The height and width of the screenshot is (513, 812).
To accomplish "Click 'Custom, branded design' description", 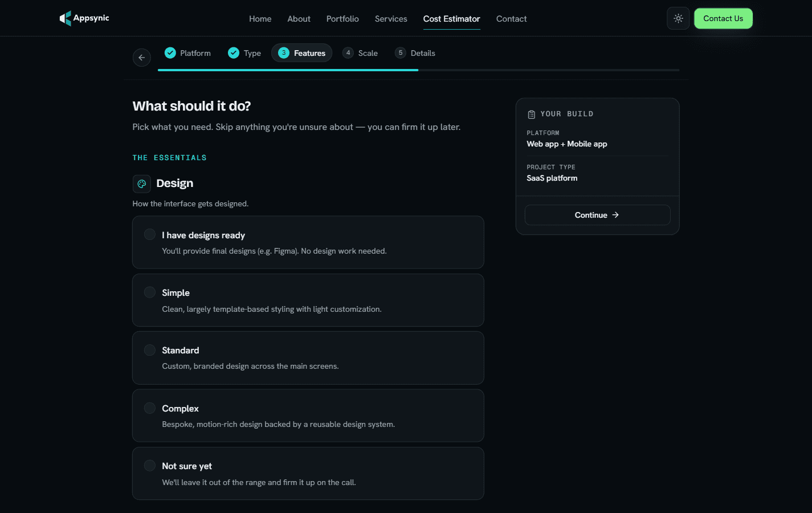I will coord(250,366).
